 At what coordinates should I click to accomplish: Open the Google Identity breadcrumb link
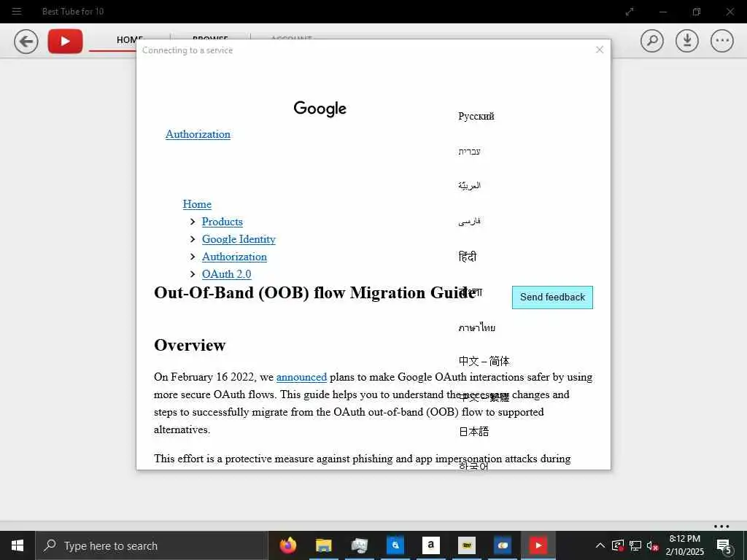coord(239,239)
